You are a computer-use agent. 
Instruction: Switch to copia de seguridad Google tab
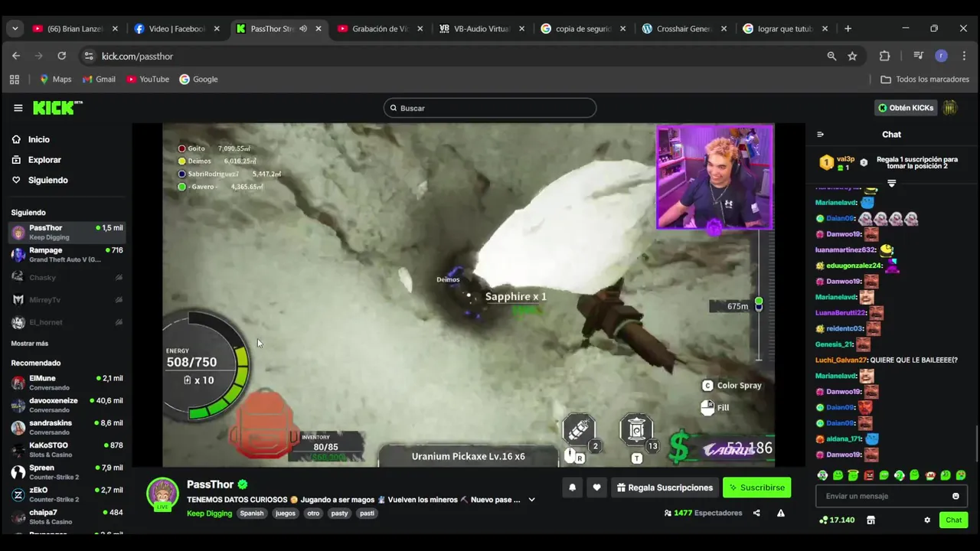click(583, 28)
